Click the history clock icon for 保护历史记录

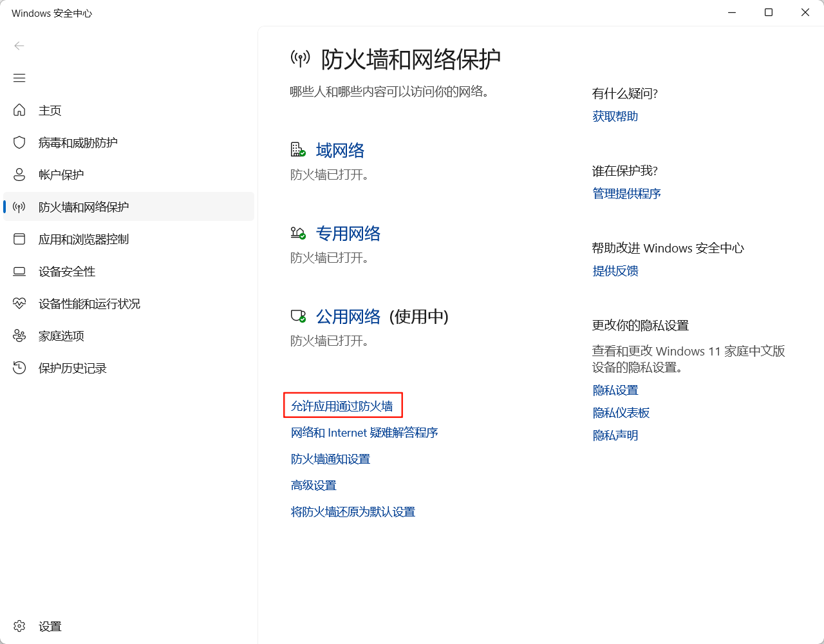pyautogui.click(x=19, y=368)
